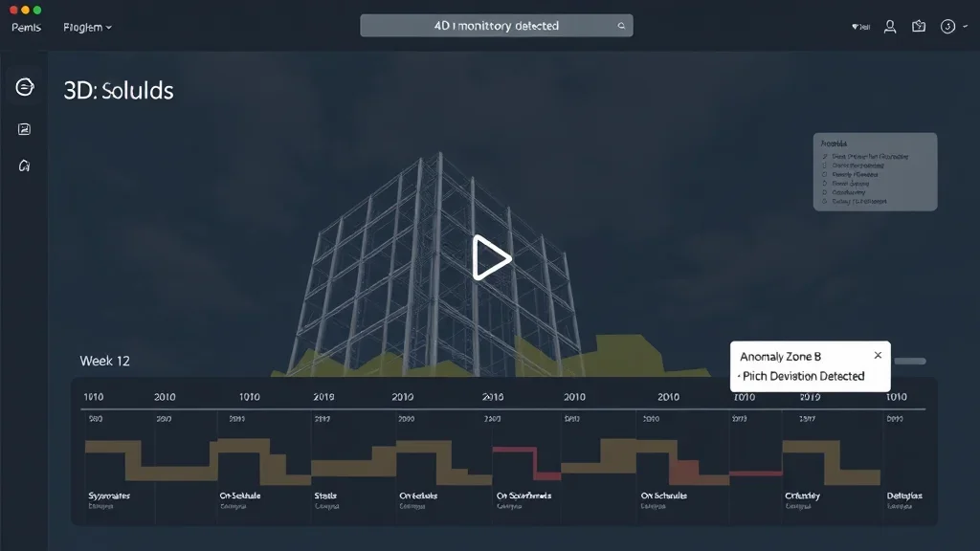Focus the '4D monittory detected' search field
980x551 pixels.
click(x=497, y=26)
